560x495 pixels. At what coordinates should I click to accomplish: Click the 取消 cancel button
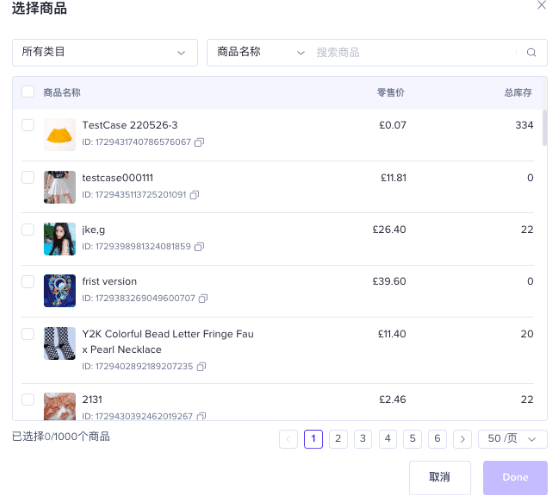[440, 478]
